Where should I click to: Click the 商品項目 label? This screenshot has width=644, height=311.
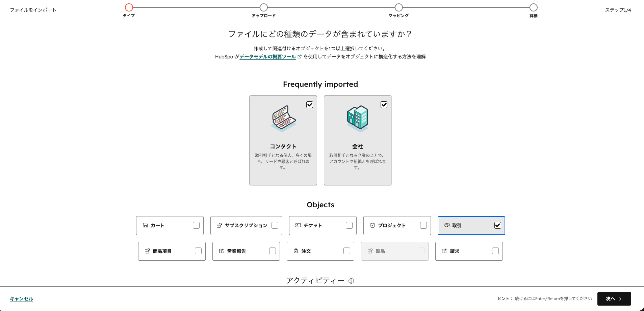tap(162, 251)
